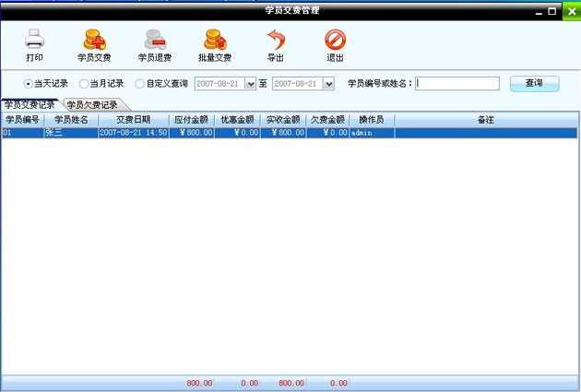Click the 学员退费 refund icon
Image resolution: width=581 pixels, height=392 pixels.
[154, 40]
